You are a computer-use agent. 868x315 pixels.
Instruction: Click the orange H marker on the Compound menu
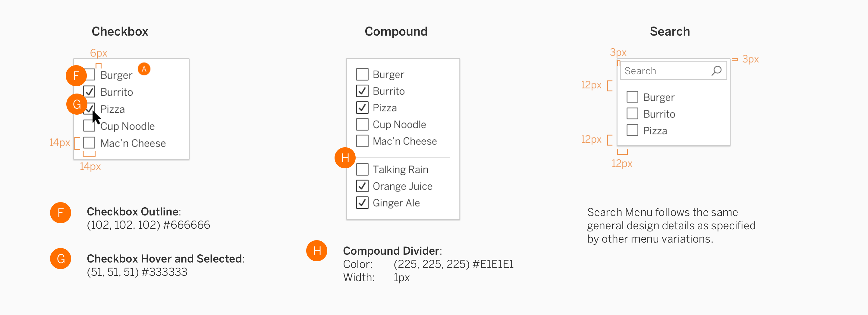(345, 157)
